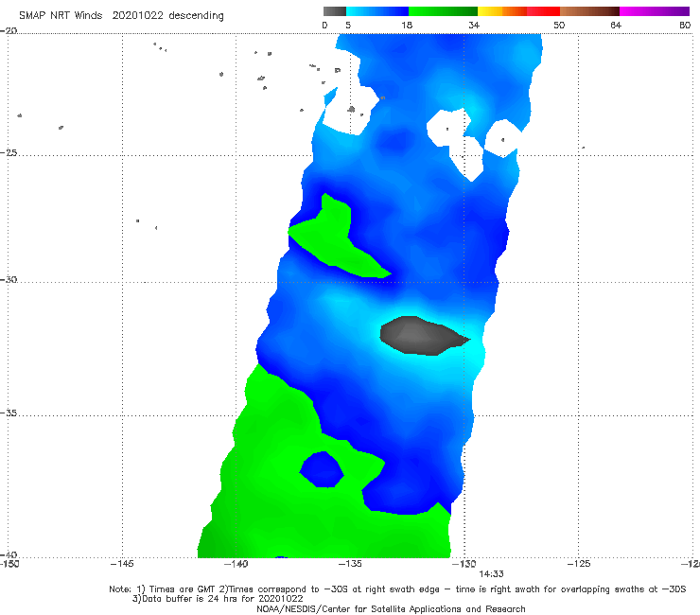Click the latitude label -30
700x615 pixels.
click(x=9, y=279)
